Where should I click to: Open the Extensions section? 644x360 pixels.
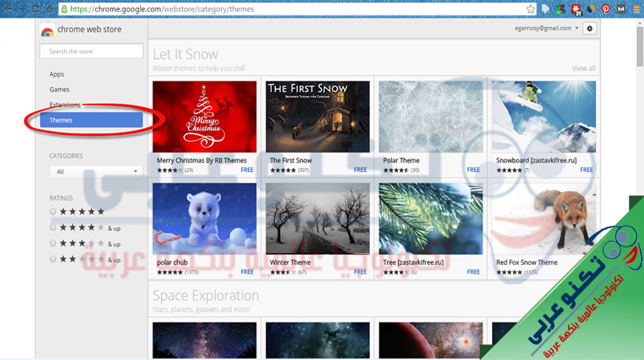65,105
